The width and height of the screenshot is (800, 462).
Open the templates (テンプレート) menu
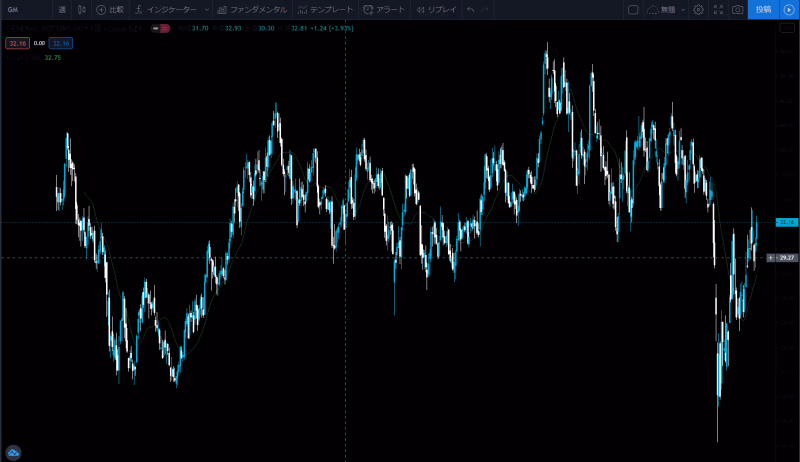click(x=325, y=9)
